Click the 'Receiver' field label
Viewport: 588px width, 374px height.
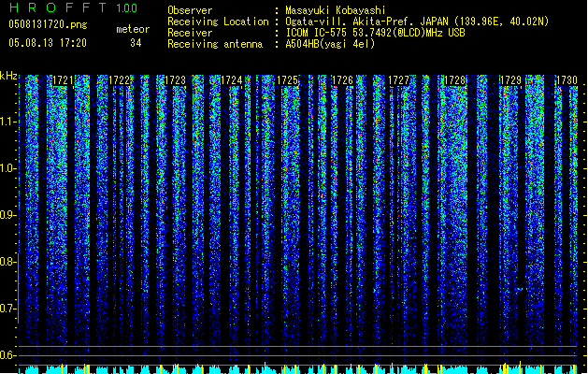pos(190,33)
